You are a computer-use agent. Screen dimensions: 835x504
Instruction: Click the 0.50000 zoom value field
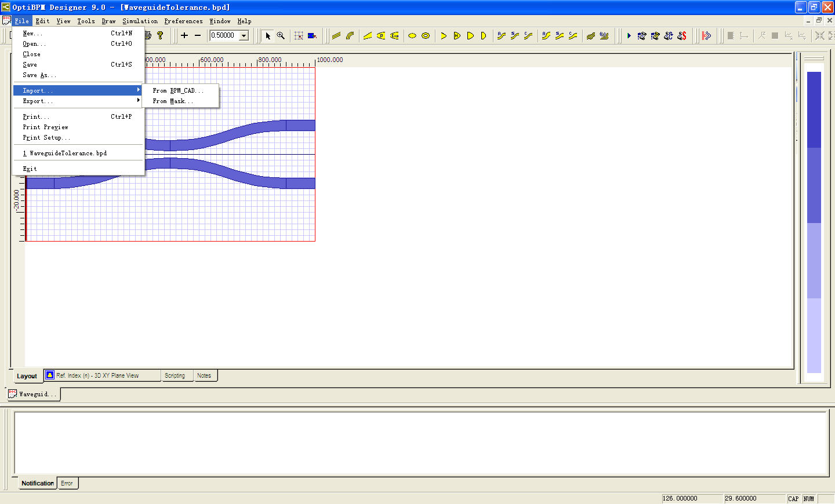tap(225, 35)
